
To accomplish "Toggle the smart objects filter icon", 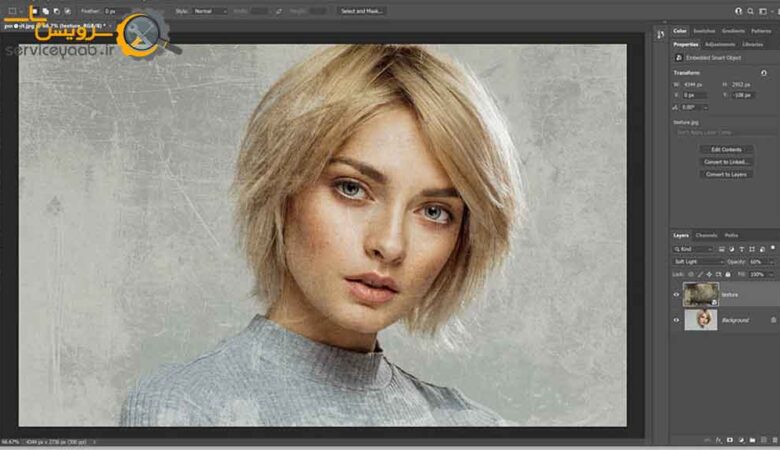I will [762, 249].
